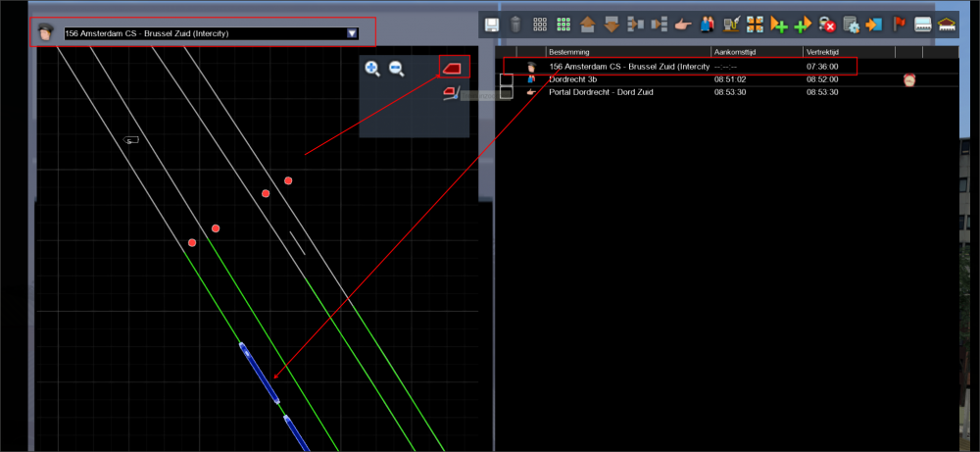Zoom out on the track map
Viewport: 980px width, 452px height.
(397, 68)
